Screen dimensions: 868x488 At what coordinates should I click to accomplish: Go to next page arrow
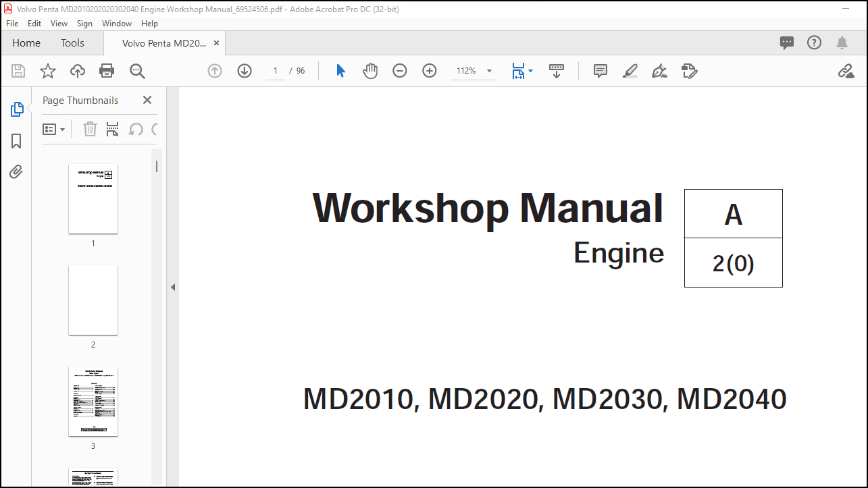tap(245, 71)
